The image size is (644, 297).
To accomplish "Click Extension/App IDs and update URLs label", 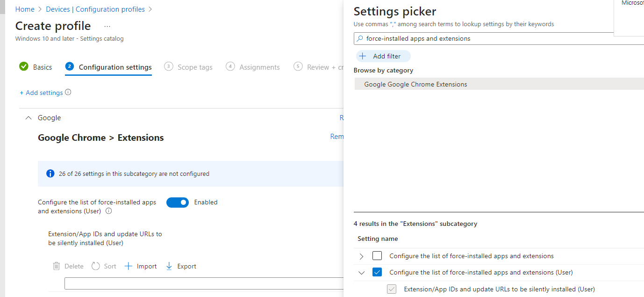I will point(105,238).
